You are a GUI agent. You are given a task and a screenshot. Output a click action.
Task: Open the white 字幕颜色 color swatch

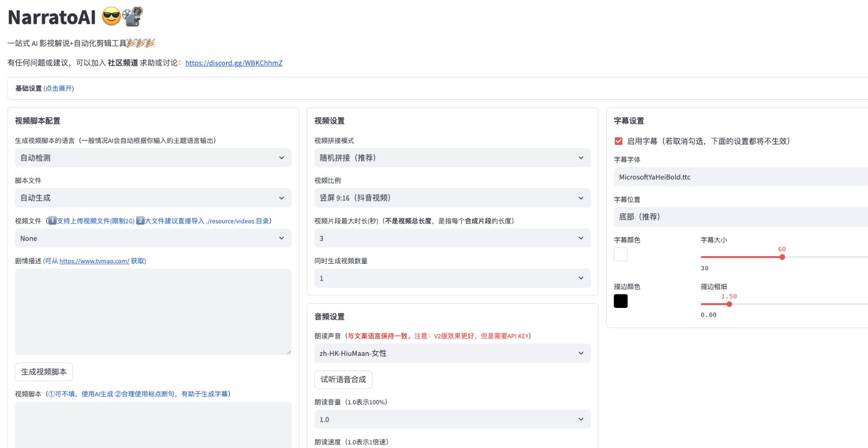click(621, 255)
